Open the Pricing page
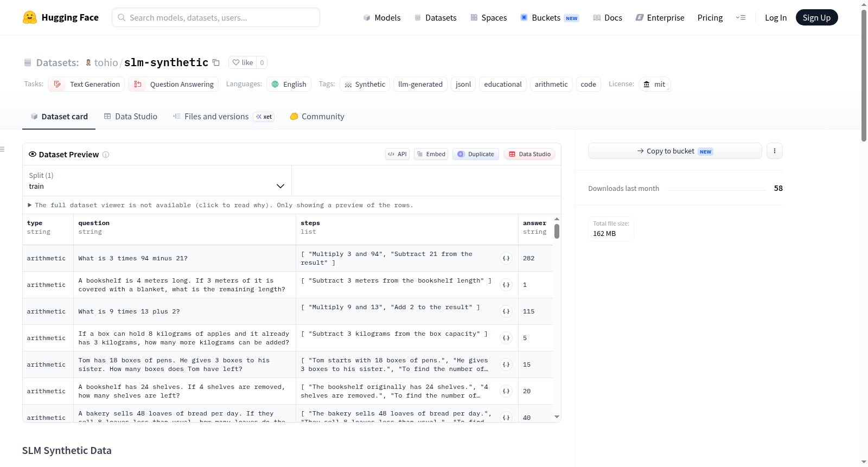 710,17
